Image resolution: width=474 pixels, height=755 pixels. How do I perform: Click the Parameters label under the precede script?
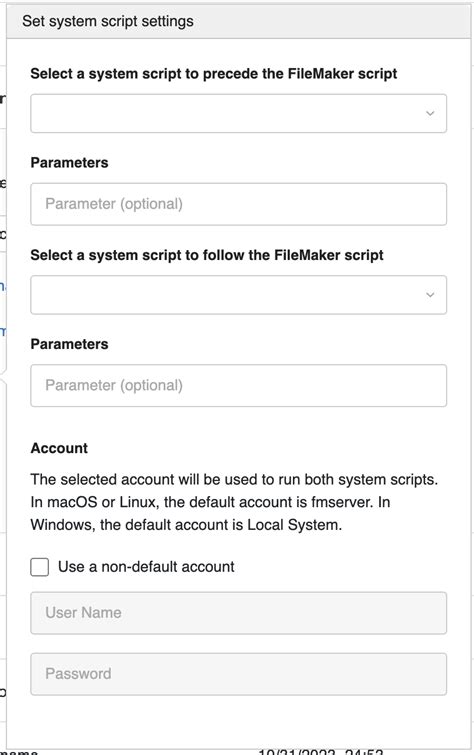coord(69,163)
